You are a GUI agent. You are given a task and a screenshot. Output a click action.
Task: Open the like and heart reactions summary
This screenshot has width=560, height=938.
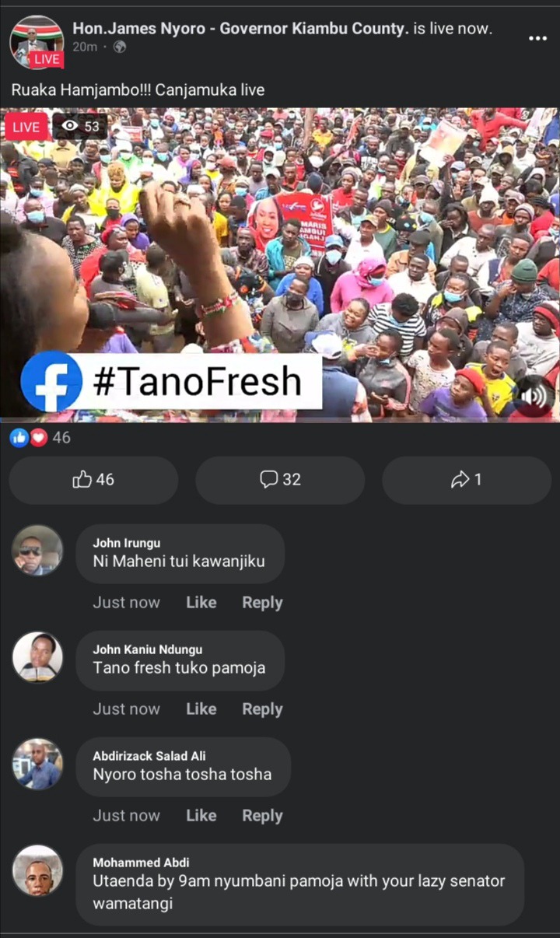(x=40, y=438)
